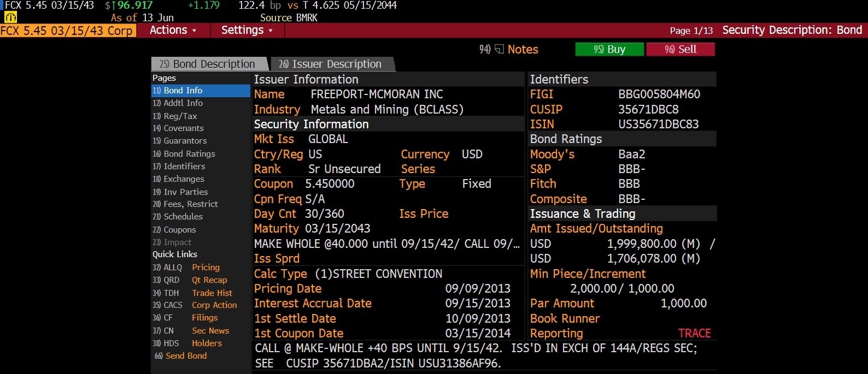This screenshot has height=374, width=868.
Task: Click the 1st Settle Date 10/09/2013
Action: tap(478, 319)
